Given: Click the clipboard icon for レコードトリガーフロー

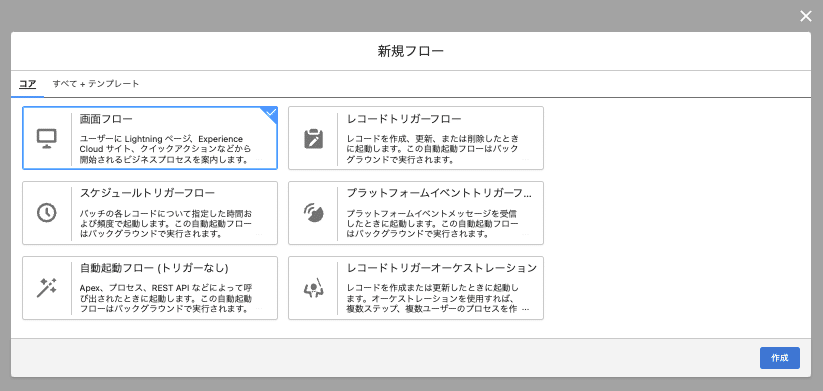Looking at the screenshot, I should point(313,139).
